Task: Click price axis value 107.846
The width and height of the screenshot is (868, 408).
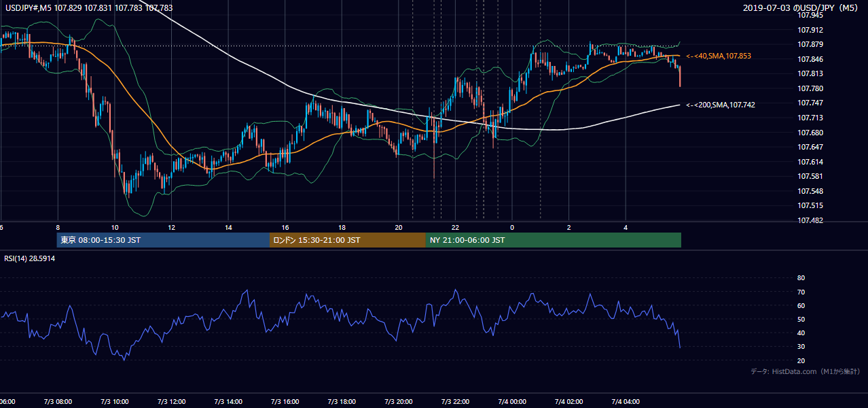Action: coord(810,59)
